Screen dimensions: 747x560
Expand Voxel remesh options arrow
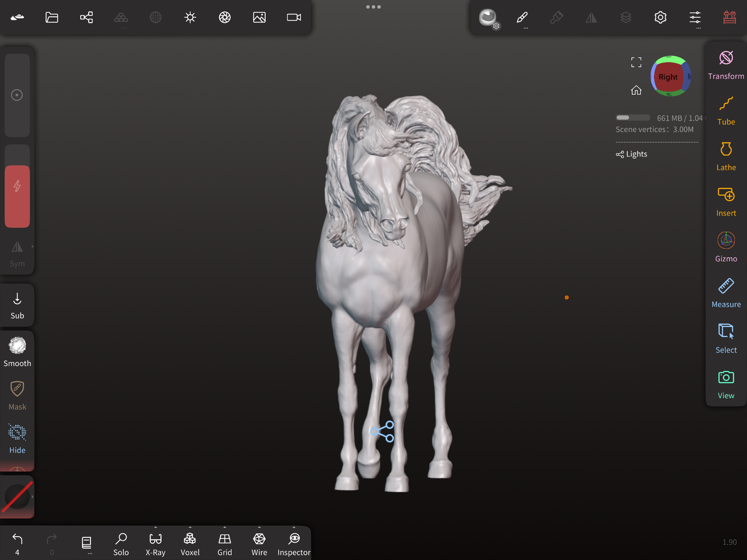pos(190,527)
